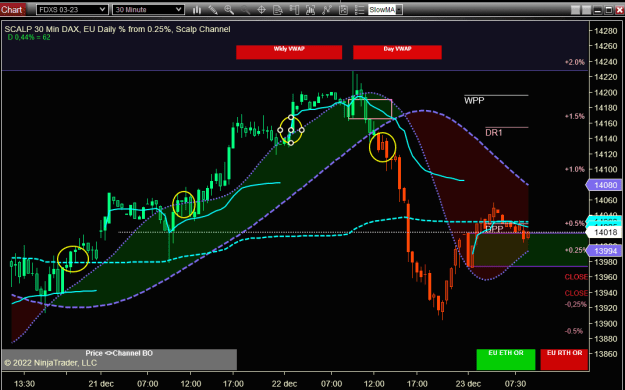Click the 21 dec date label
The height and width of the screenshot is (390, 625).
[x=101, y=384]
